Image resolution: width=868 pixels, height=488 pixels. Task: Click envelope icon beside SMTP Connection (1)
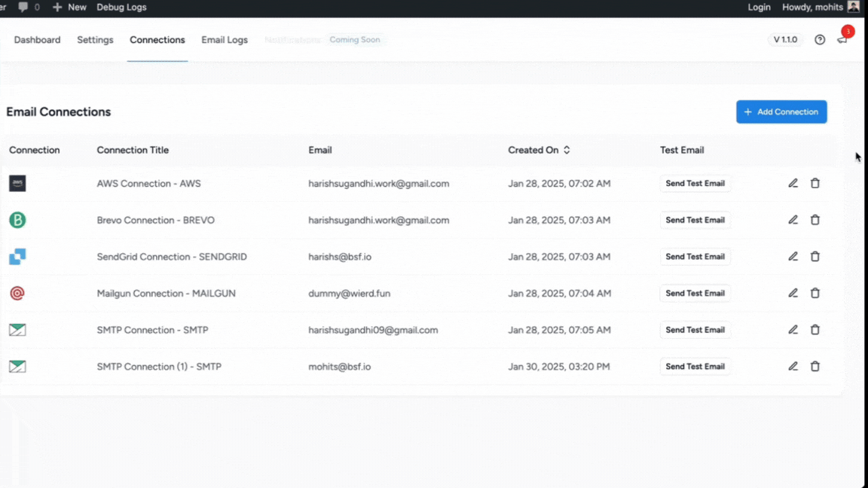pos(17,366)
